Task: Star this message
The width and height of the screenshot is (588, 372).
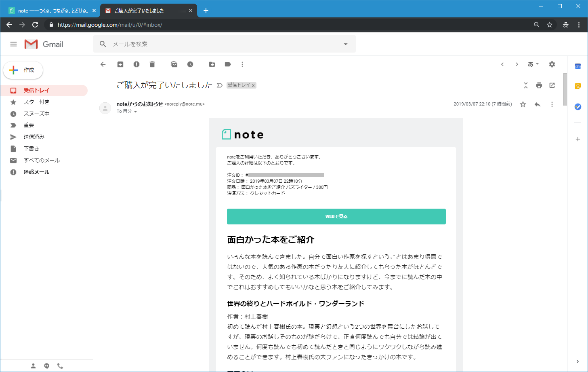Action: [523, 104]
